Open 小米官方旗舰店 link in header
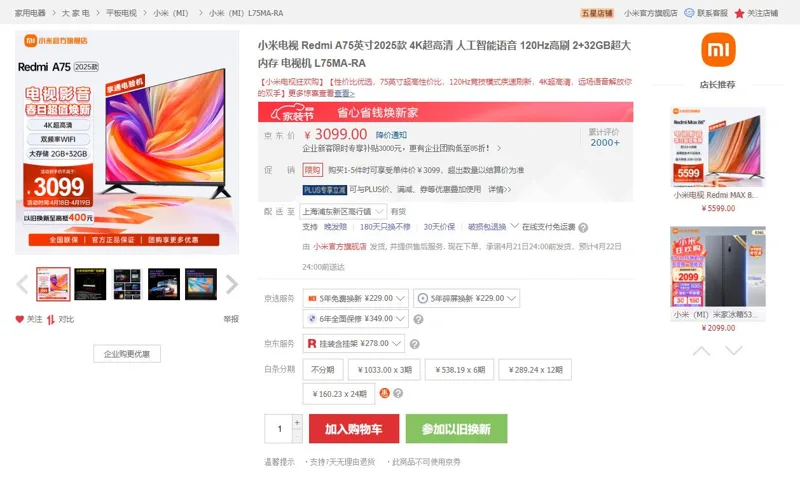Screen dimensions: 800x477 pos(651,13)
